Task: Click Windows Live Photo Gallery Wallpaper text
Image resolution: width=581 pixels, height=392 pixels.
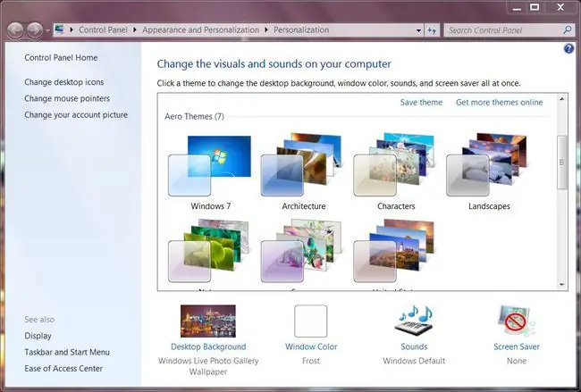Action: [x=208, y=366]
